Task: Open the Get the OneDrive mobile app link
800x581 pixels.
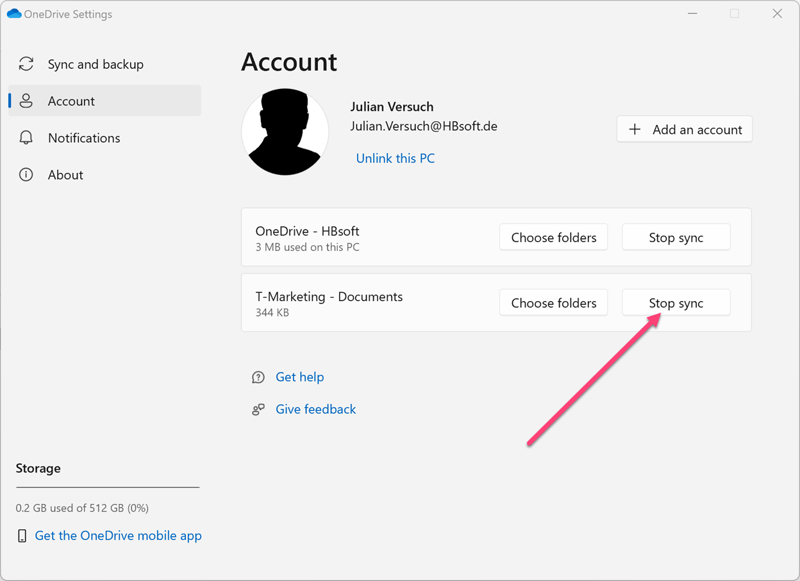Action: pos(118,536)
